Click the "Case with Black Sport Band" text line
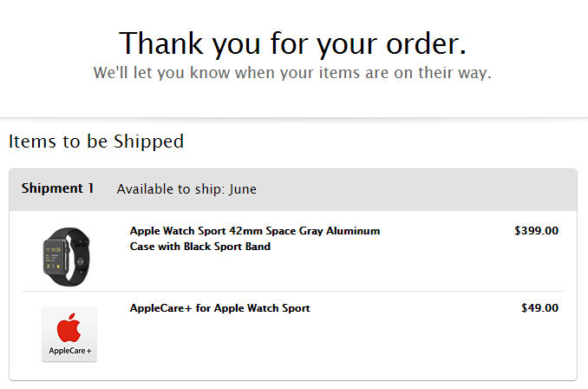Image resolution: width=588 pixels, height=389 pixels. click(x=199, y=247)
